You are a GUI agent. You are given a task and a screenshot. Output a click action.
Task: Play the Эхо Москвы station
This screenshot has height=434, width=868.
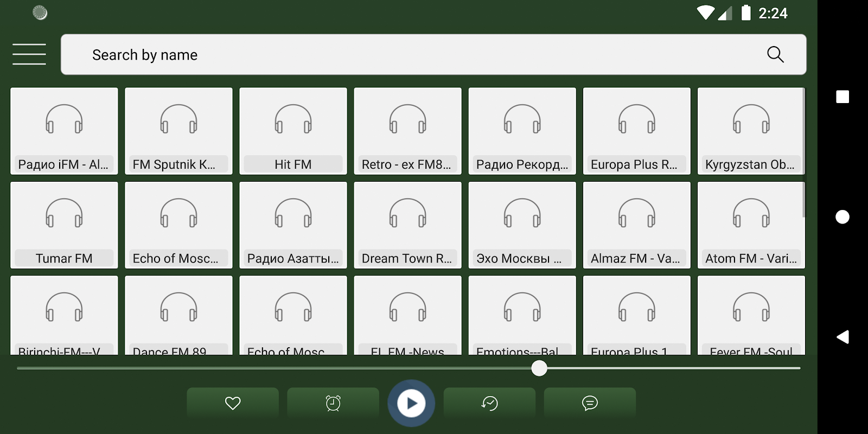(x=522, y=225)
